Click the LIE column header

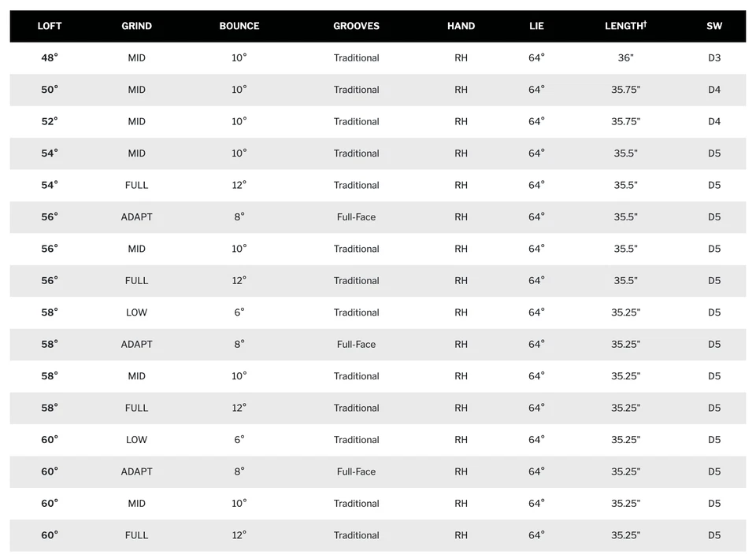536,26
